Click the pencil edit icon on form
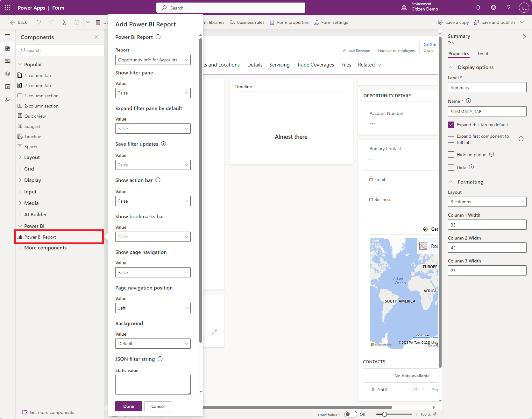The image size is (532, 419). point(214,332)
